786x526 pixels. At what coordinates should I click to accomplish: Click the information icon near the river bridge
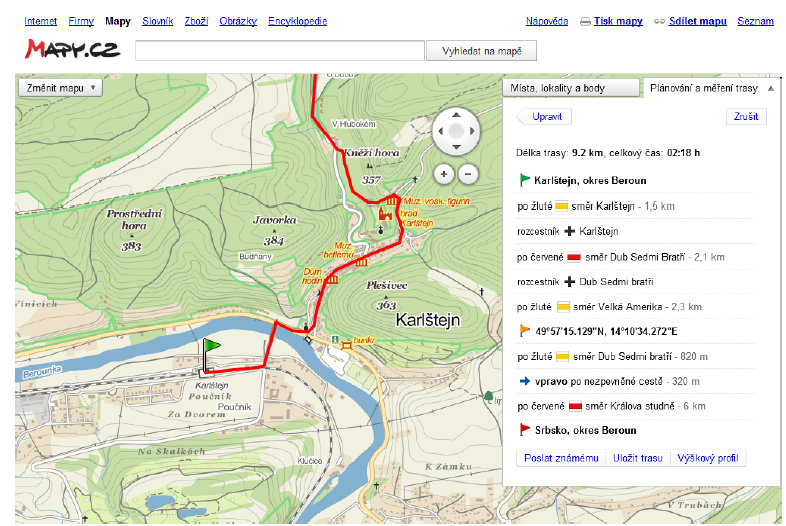335,339
